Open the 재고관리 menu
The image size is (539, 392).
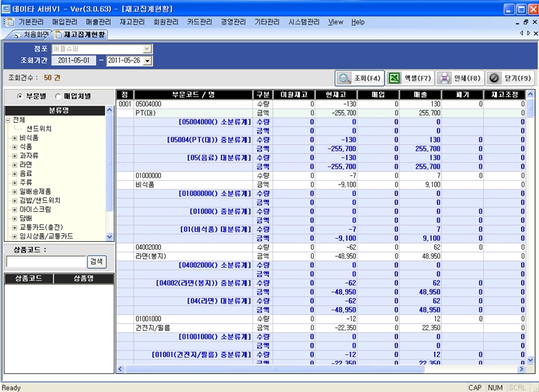coord(133,22)
